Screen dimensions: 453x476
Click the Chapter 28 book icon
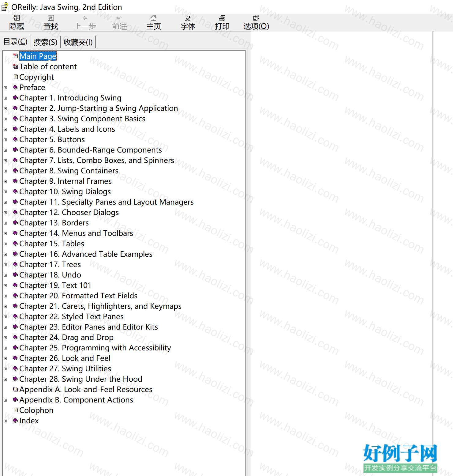point(15,379)
